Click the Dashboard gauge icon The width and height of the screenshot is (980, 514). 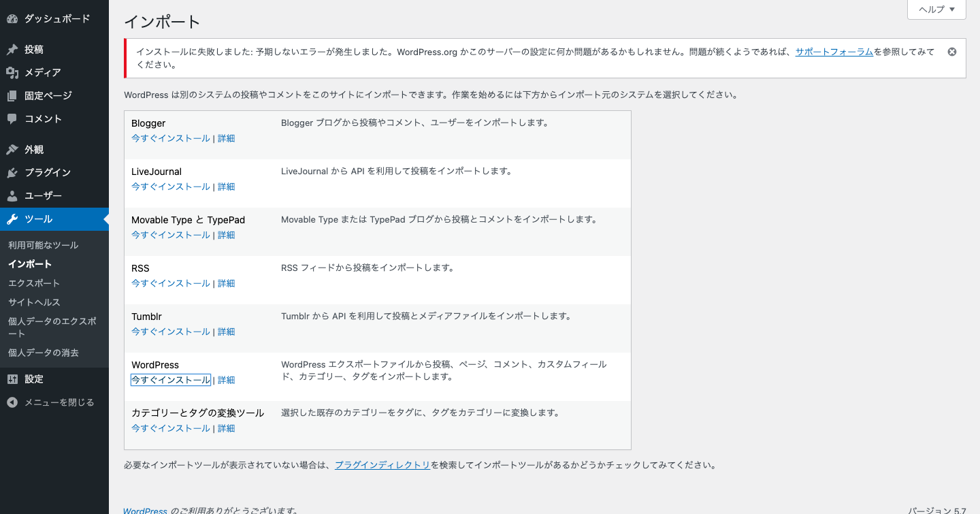click(x=12, y=19)
